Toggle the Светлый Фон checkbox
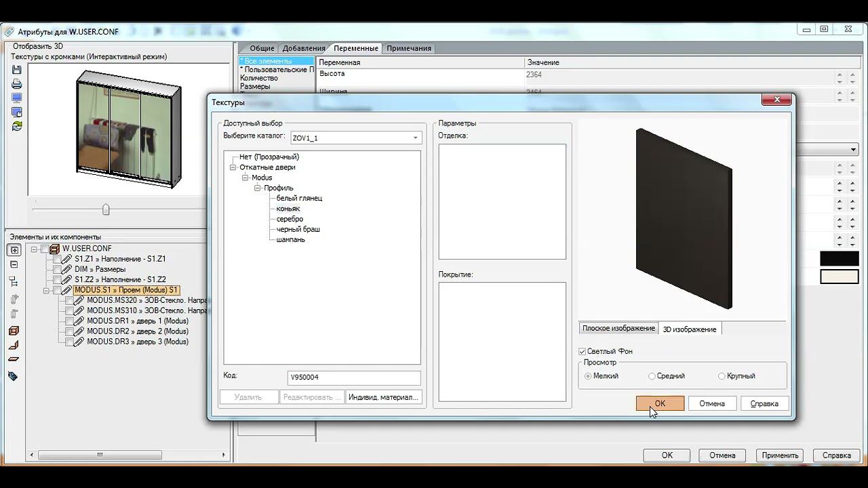Viewport: 868px width, 488px height. click(x=582, y=351)
